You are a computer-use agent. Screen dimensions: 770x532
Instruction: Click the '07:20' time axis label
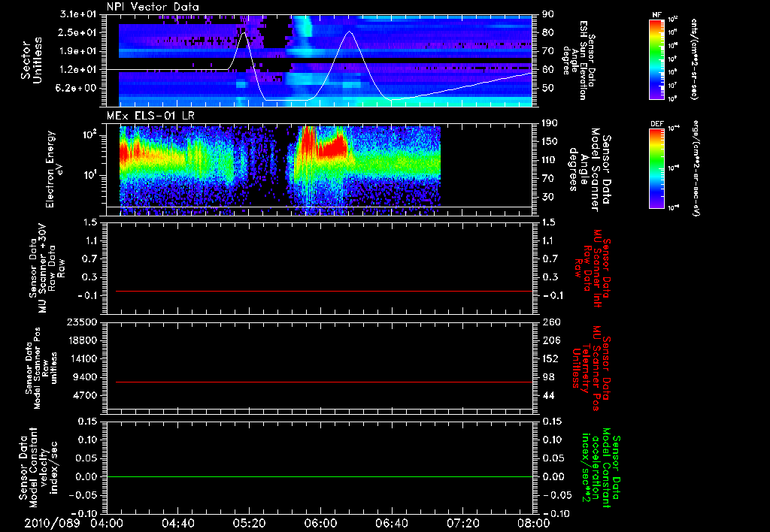pos(463,523)
